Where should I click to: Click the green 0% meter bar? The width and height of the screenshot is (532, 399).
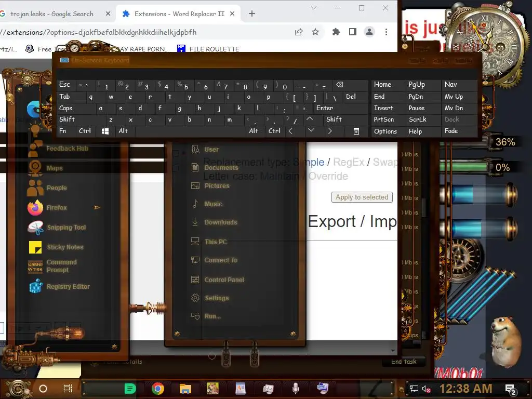coord(463,167)
